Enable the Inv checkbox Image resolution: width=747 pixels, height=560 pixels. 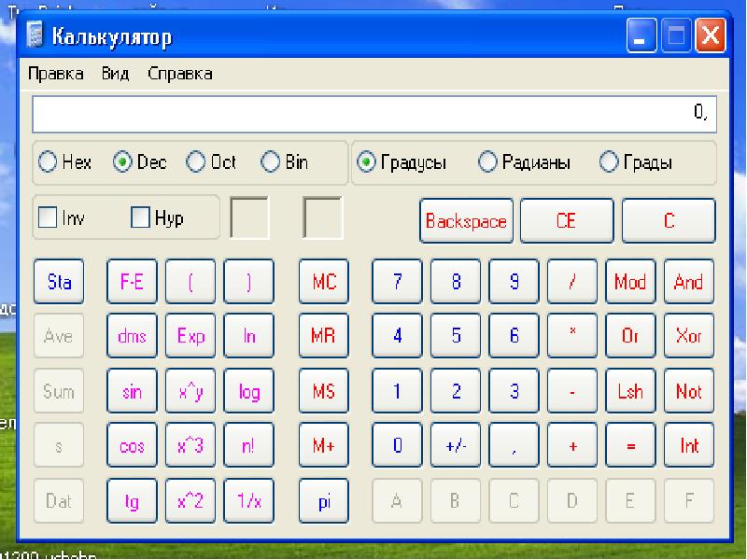pyautogui.click(x=49, y=218)
